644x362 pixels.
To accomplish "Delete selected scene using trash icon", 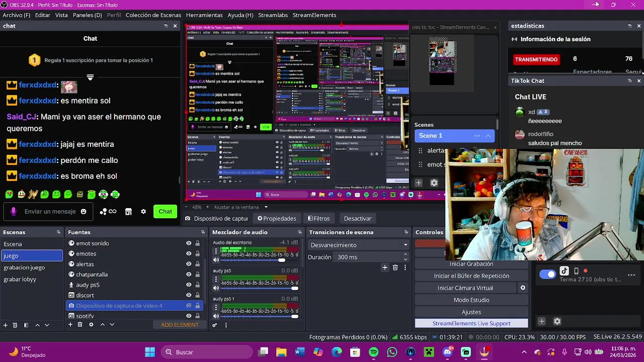I will point(15,325).
